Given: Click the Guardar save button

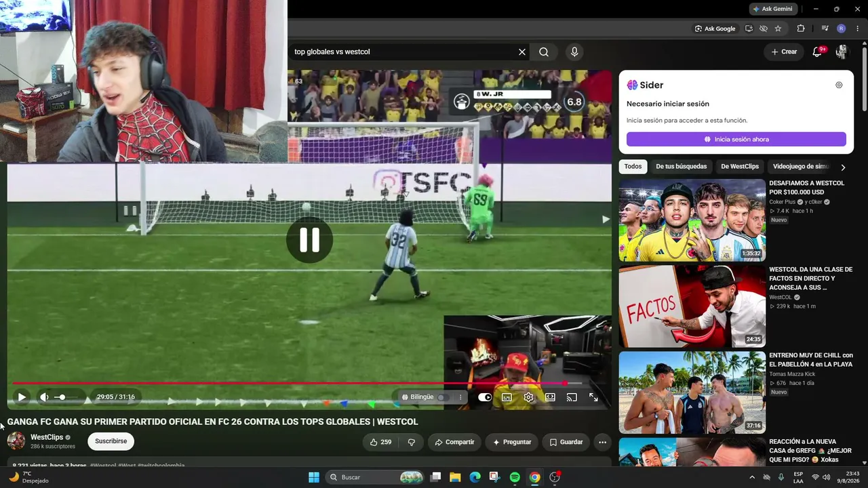Looking at the screenshot, I should coord(566,442).
